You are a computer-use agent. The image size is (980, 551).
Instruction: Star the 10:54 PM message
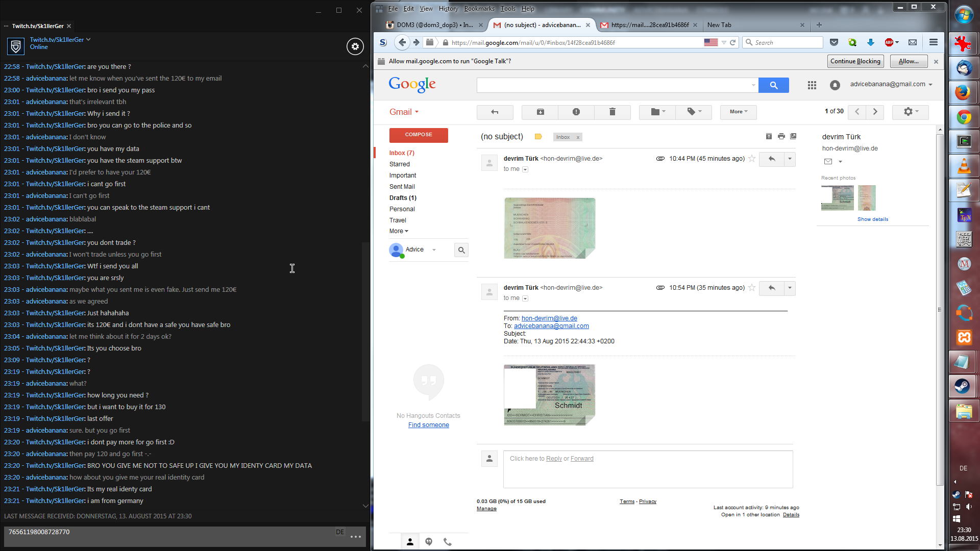pyautogui.click(x=752, y=288)
